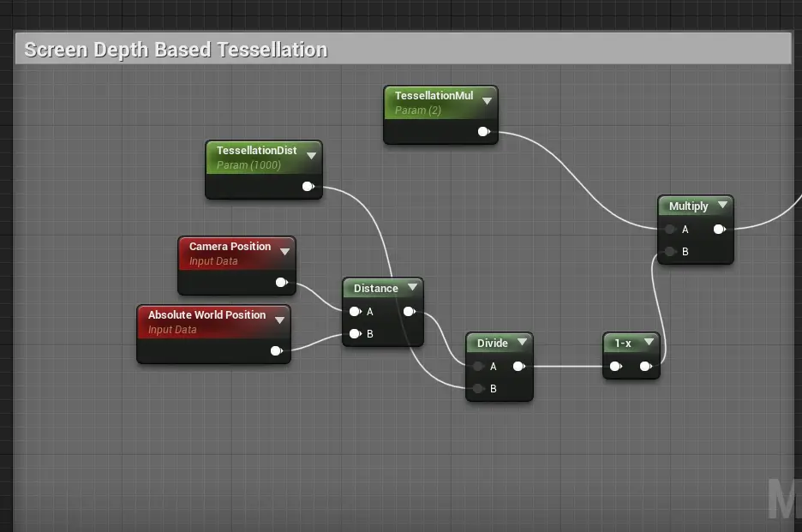Click input pin B of Multiply node
Screen dimensions: 802x532
point(670,251)
